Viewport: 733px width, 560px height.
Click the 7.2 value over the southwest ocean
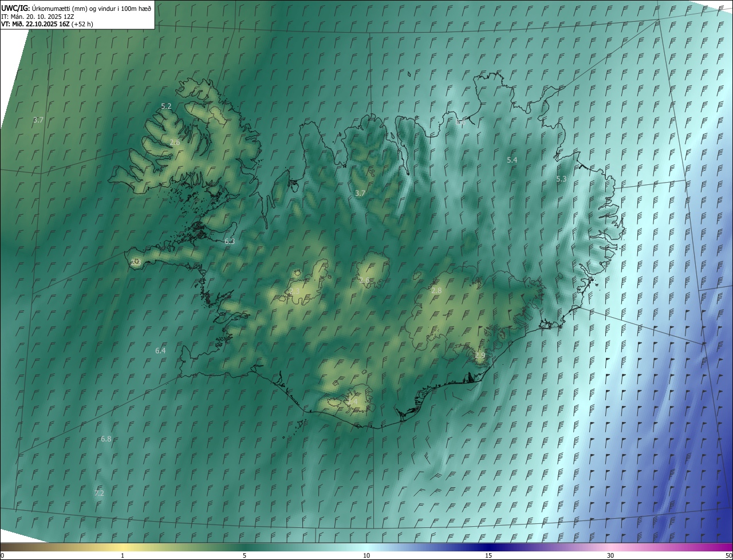(99, 493)
